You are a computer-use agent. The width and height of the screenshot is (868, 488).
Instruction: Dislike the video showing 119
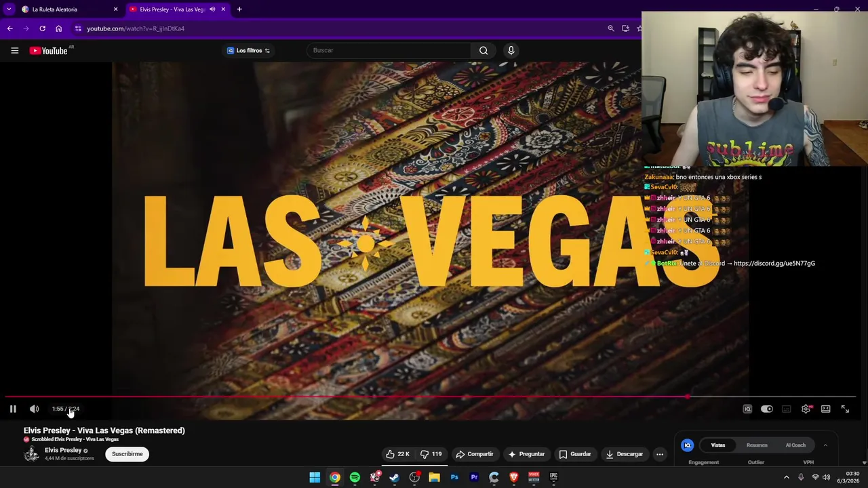click(431, 454)
